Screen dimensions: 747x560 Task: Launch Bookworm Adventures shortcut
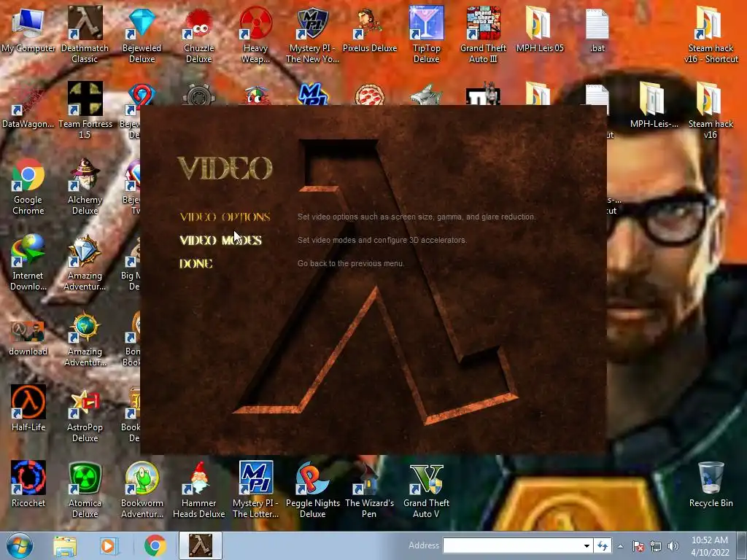(142, 489)
